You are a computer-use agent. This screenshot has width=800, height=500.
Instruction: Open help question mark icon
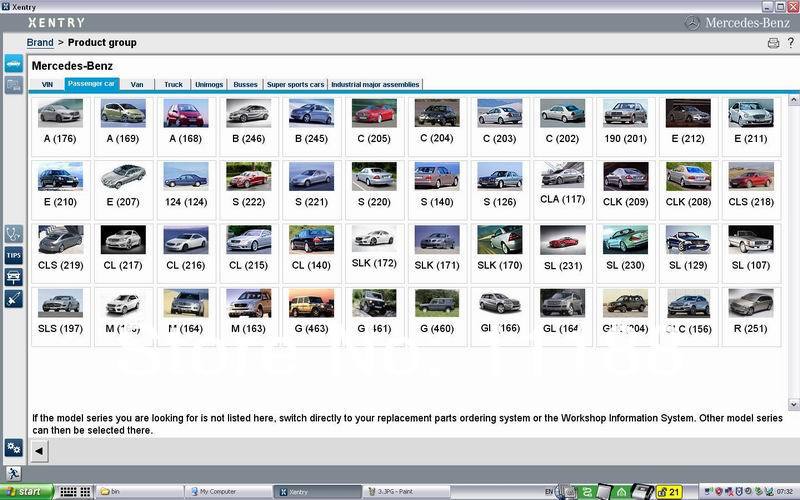(791, 42)
